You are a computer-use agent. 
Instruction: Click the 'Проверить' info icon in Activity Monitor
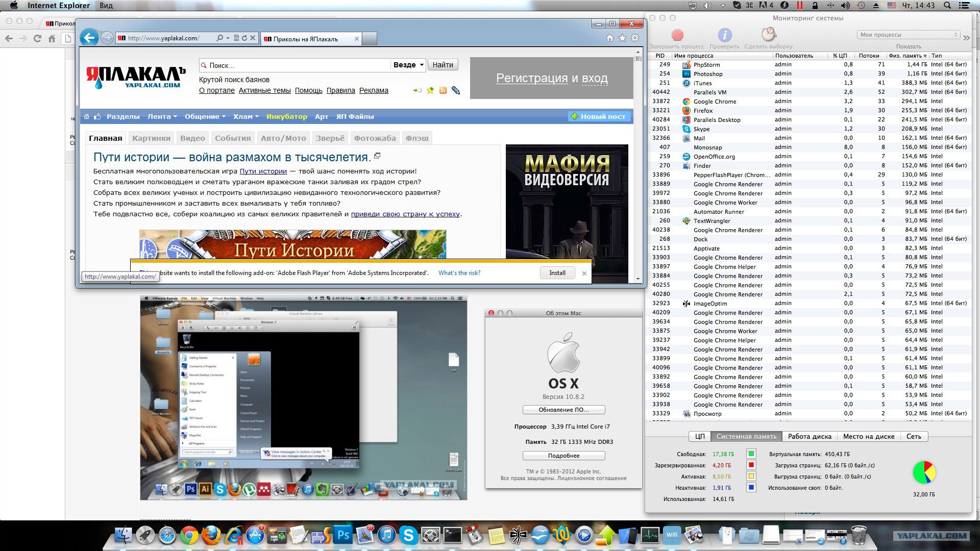pyautogui.click(x=724, y=35)
